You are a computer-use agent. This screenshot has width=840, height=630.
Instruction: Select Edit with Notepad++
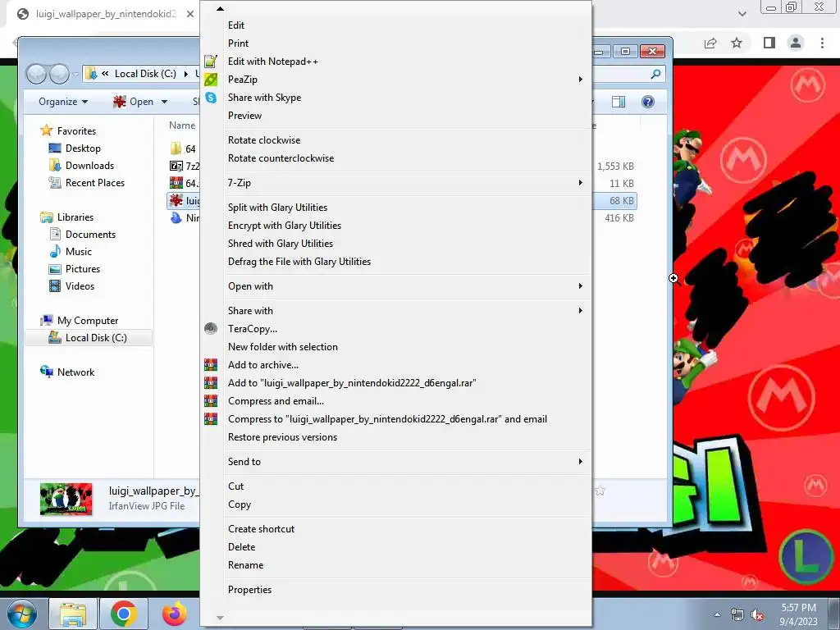pyautogui.click(x=272, y=62)
